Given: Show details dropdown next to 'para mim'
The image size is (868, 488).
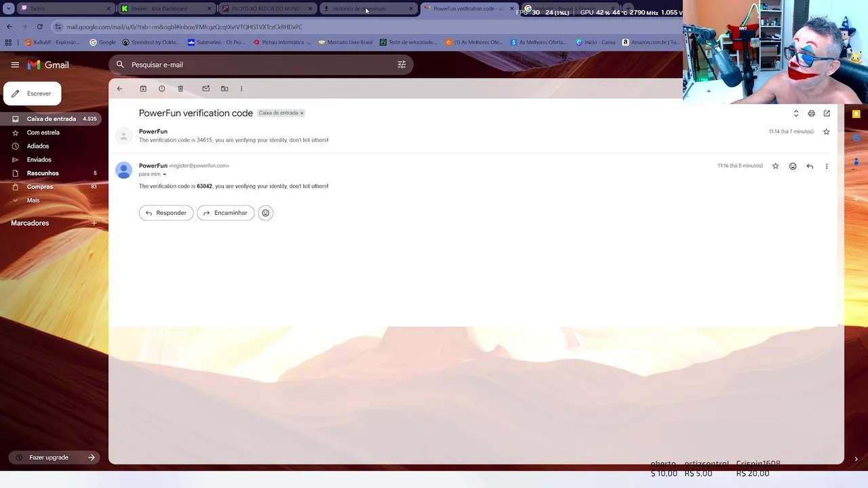Looking at the screenshot, I should click(164, 174).
